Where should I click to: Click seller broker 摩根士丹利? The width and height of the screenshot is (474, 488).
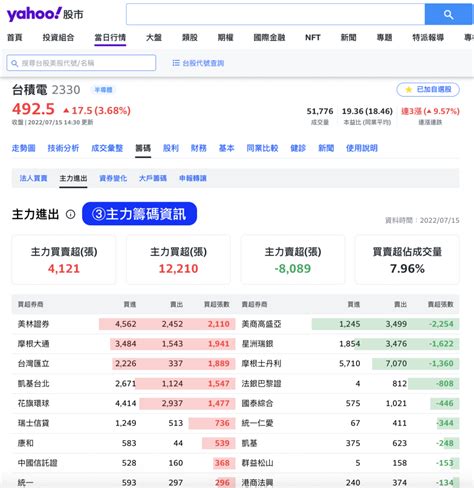point(261,364)
